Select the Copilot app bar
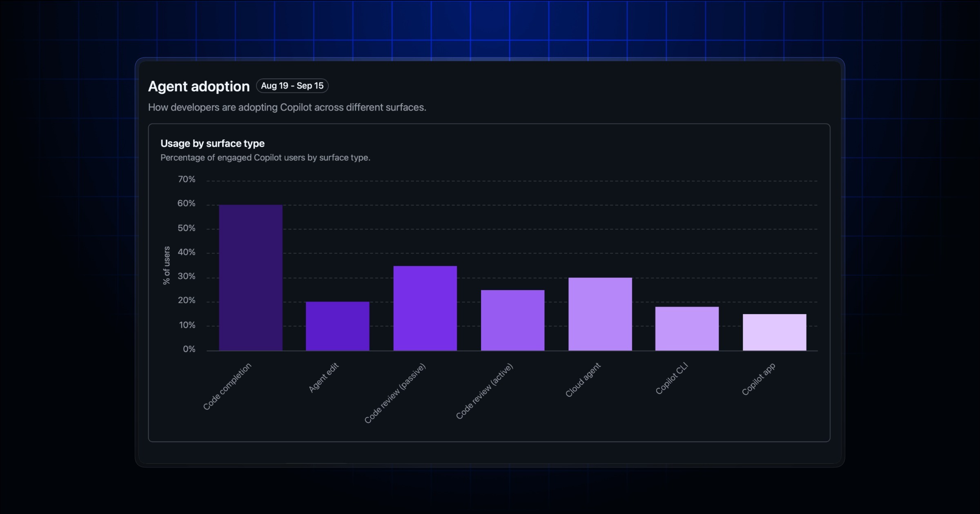Viewport: 980px width, 514px height. point(774,332)
